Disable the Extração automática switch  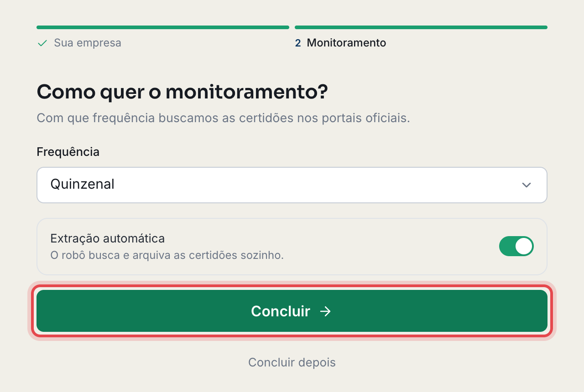516,246
